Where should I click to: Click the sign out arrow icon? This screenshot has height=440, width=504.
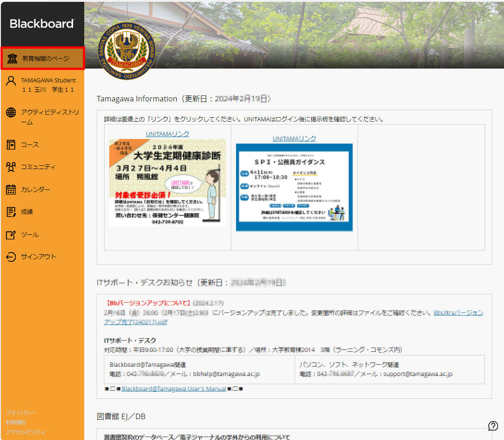pos(11,257)
